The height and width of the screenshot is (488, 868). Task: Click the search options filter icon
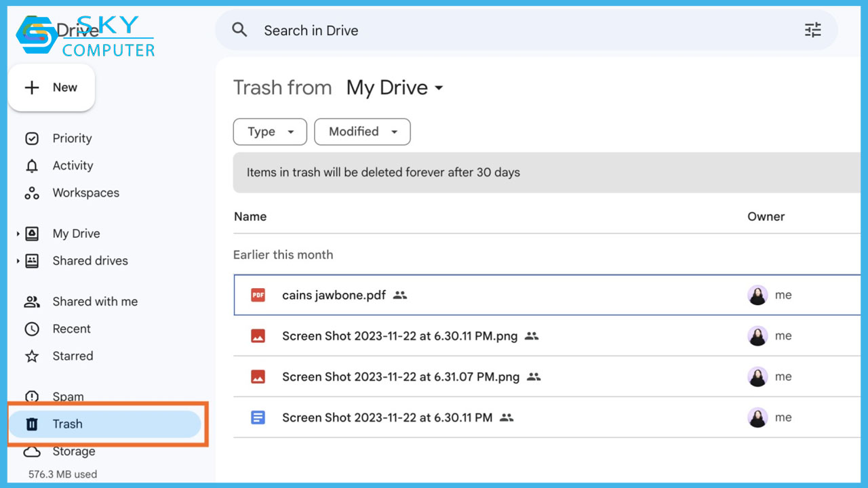point(812,30)
